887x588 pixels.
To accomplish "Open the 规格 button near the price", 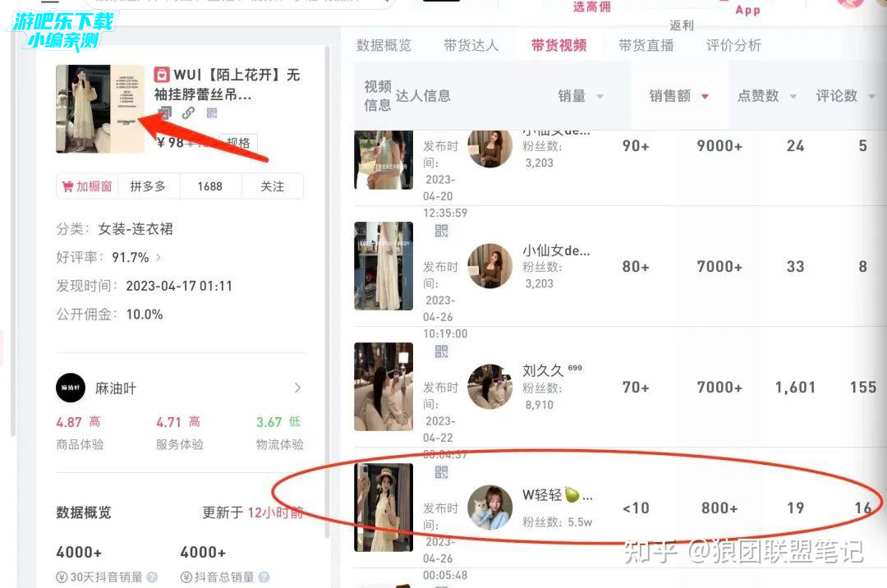I will [238, 143].
